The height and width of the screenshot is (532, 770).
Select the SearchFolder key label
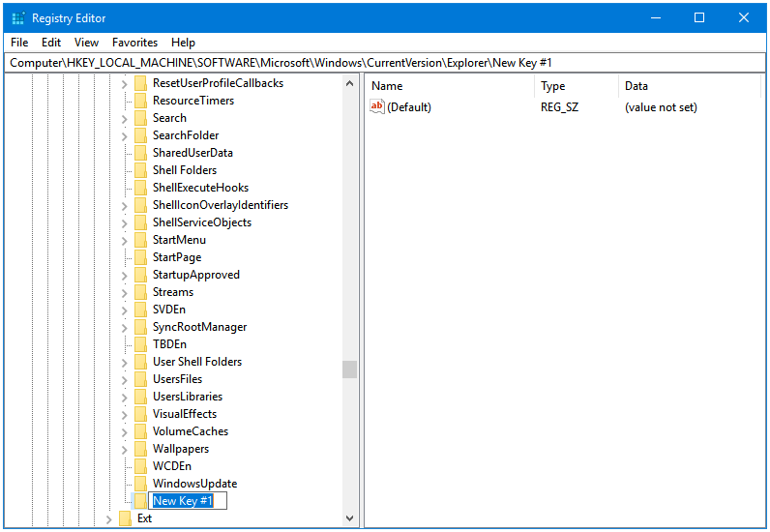coord(186,135)
